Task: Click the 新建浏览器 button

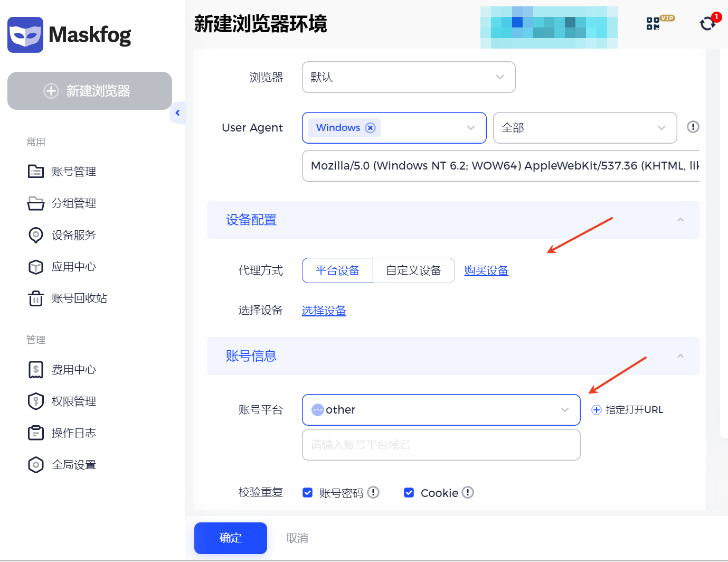Action: (90, 91)
